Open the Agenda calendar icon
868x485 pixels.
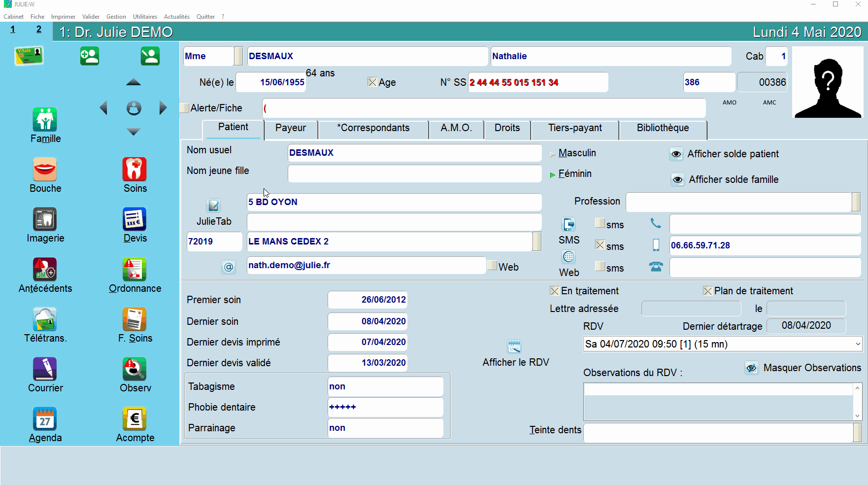(45, 419)
